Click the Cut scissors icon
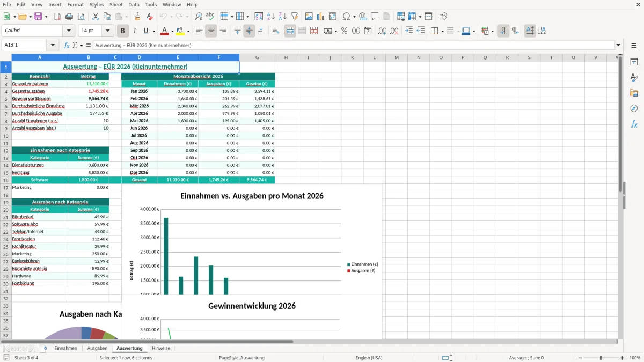This screenshot has height=362, width=644. coord(96,16)
